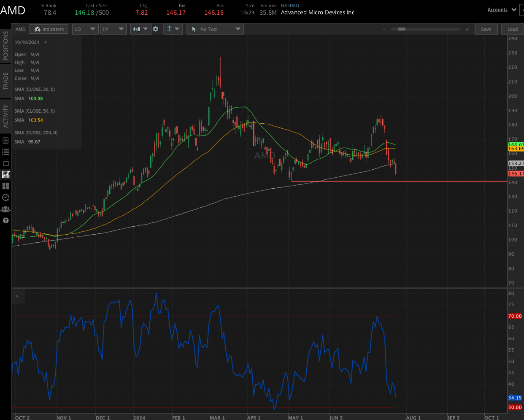Expand the 1Y chart range dropdown
Screen dimensions: 524x420
[113, 29]
